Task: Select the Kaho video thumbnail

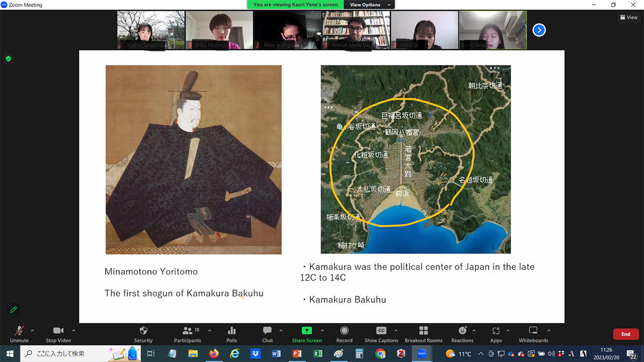Action: coord(425,30)
